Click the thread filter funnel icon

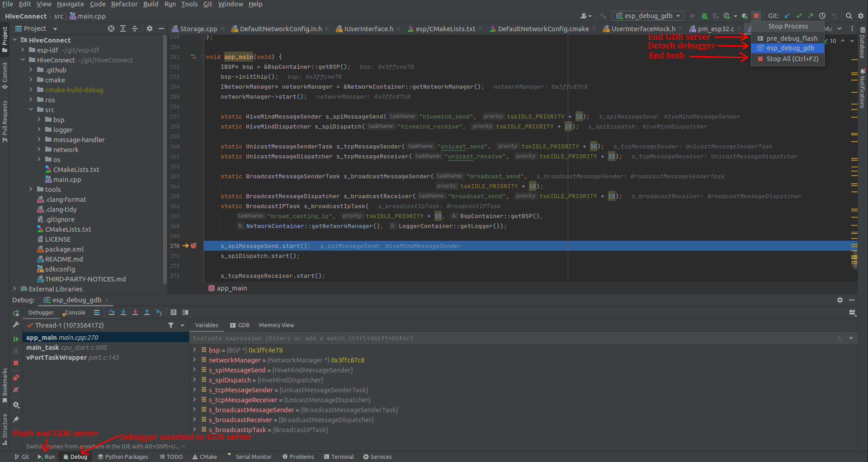pyautogui.click(x=171, y=325)
